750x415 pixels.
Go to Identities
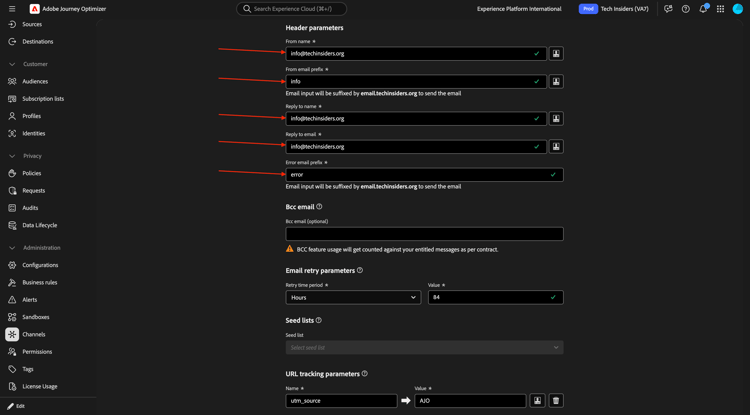coord(33,133)
